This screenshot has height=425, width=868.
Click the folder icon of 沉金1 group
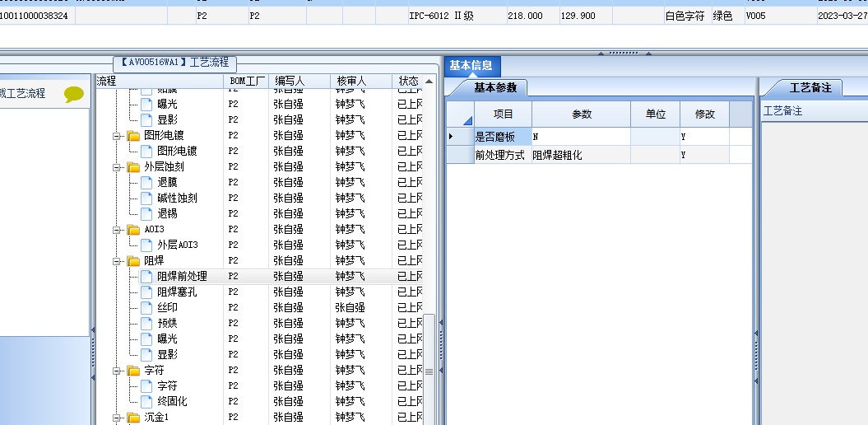pyautogui.click(x=133, y=418)
